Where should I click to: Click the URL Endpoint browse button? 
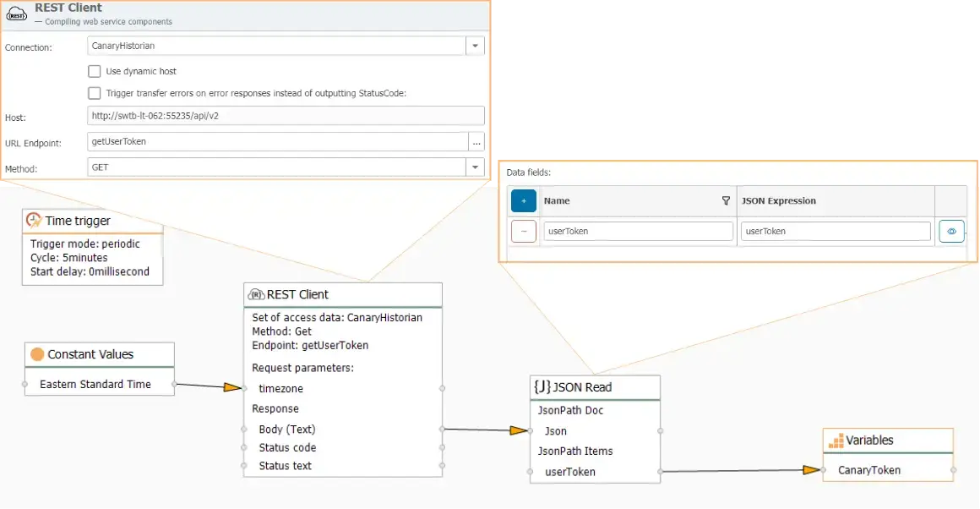point(476,142)
